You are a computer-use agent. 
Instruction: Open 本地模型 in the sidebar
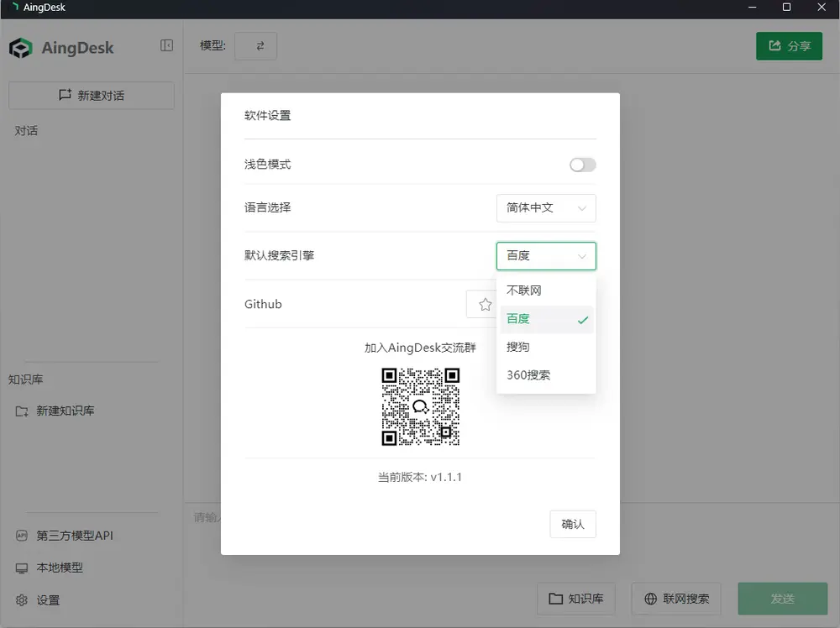point(59,568)
